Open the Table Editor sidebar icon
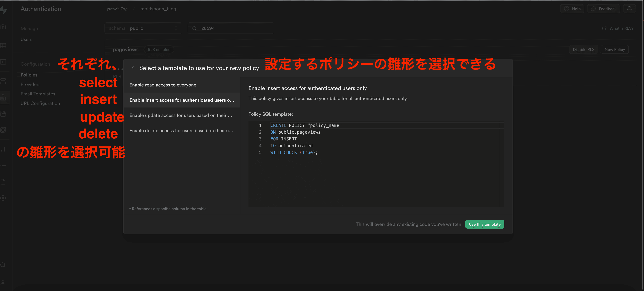This screenshot has width=644, height=291. coord(3,46)
